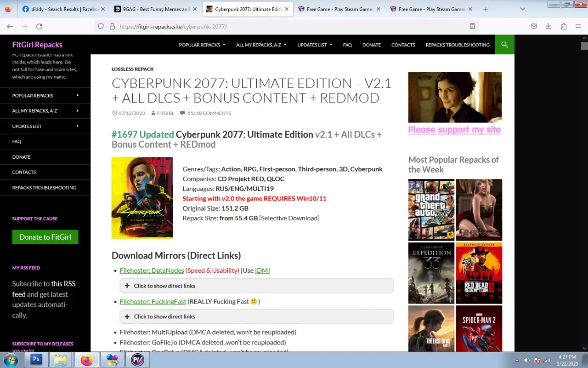Open the Windows Start orb
The height and width of the screenshot is (368, 588).
(x=11, y=360)
